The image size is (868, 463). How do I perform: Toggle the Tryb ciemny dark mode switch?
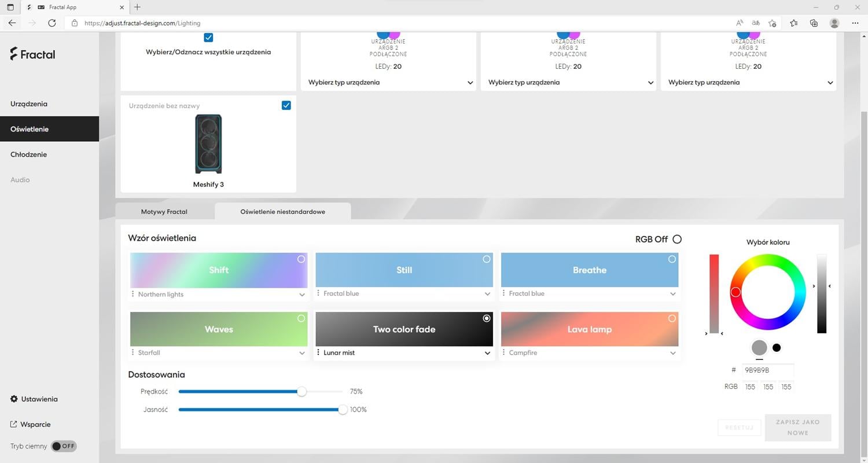[x=64, y=446]
